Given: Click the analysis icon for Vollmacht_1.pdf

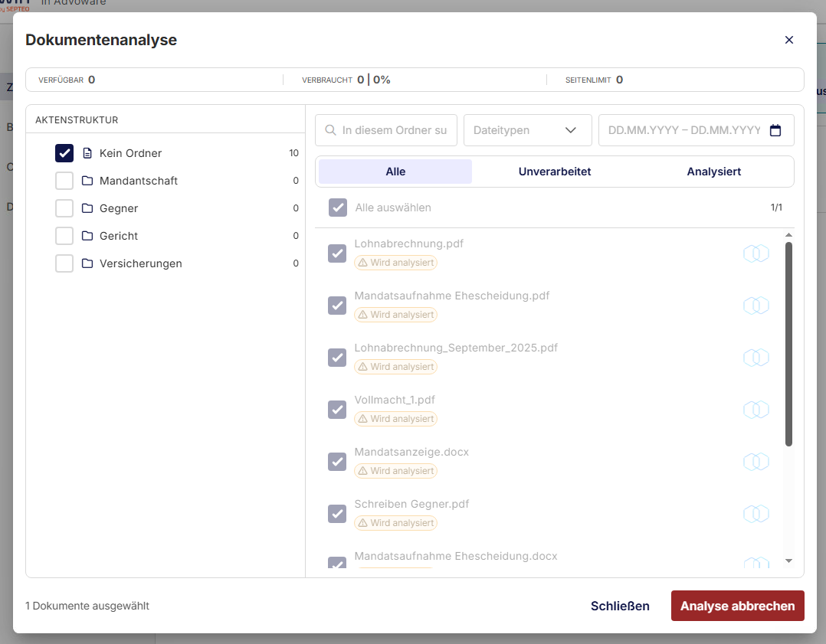Looking at the screenshot, I should click(756, 410).
